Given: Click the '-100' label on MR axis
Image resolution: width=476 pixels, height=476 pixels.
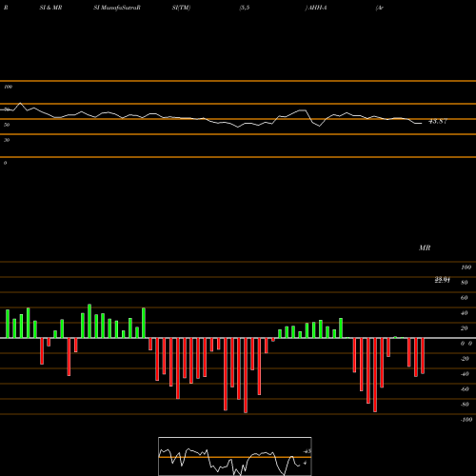Looking at the screenshot, I should point(466,420).
